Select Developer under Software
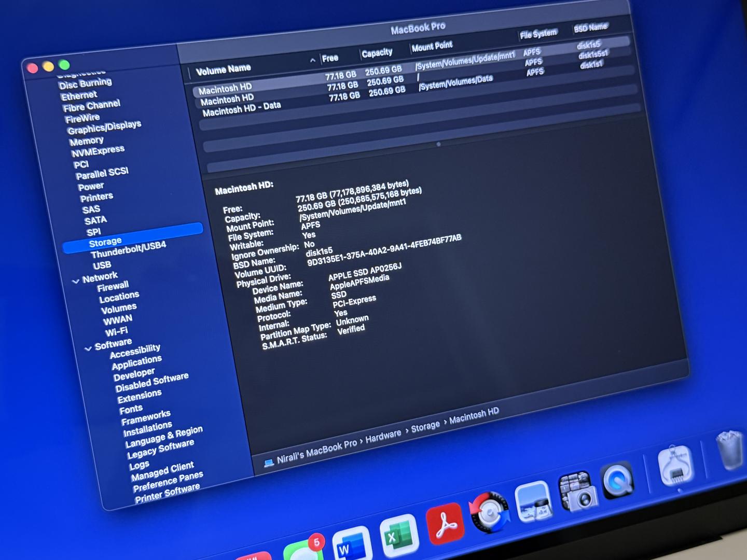 click(134, 375)
